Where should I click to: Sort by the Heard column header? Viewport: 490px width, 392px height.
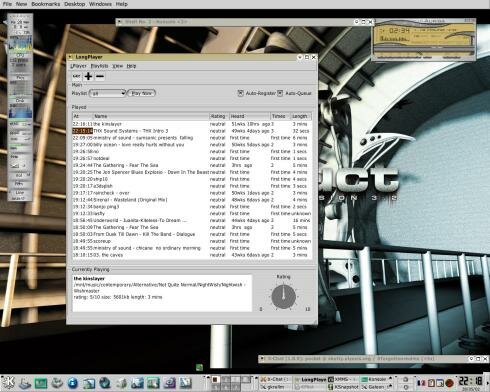(x=249, y=116)
